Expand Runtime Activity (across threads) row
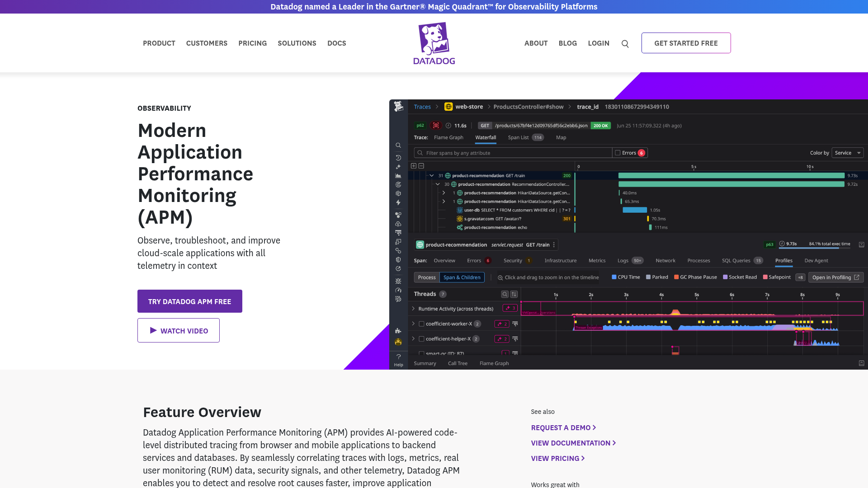Screen dimensions: 868x488 (x=413, y=309)
